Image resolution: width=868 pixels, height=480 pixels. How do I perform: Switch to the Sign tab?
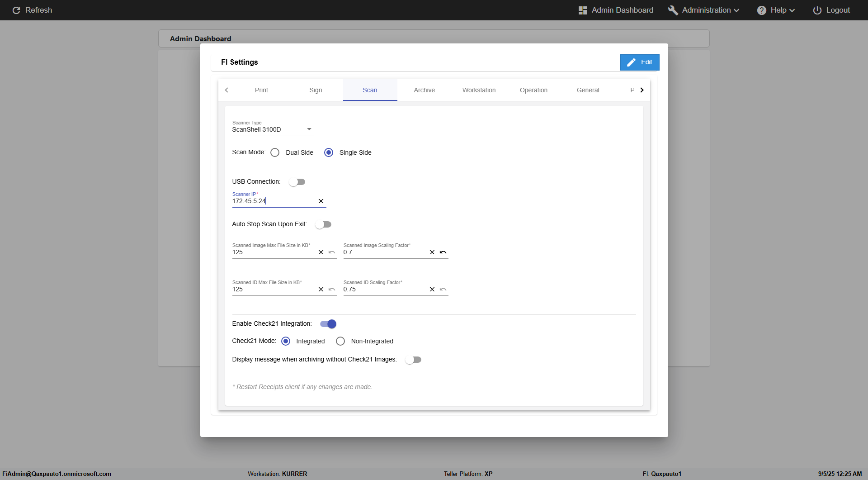click(316, 90)
